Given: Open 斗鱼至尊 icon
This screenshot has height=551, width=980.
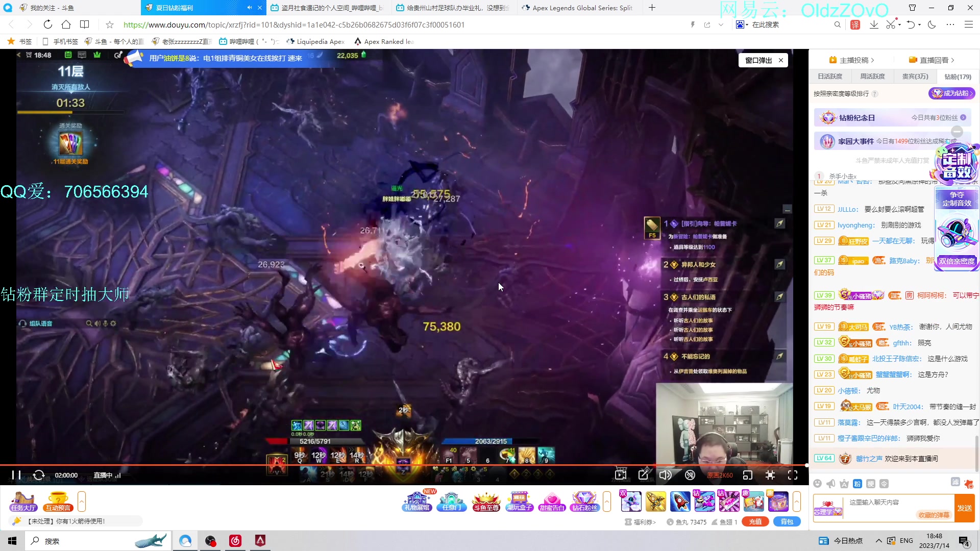Looking at the screenshot, I should (x=486, y=502).
